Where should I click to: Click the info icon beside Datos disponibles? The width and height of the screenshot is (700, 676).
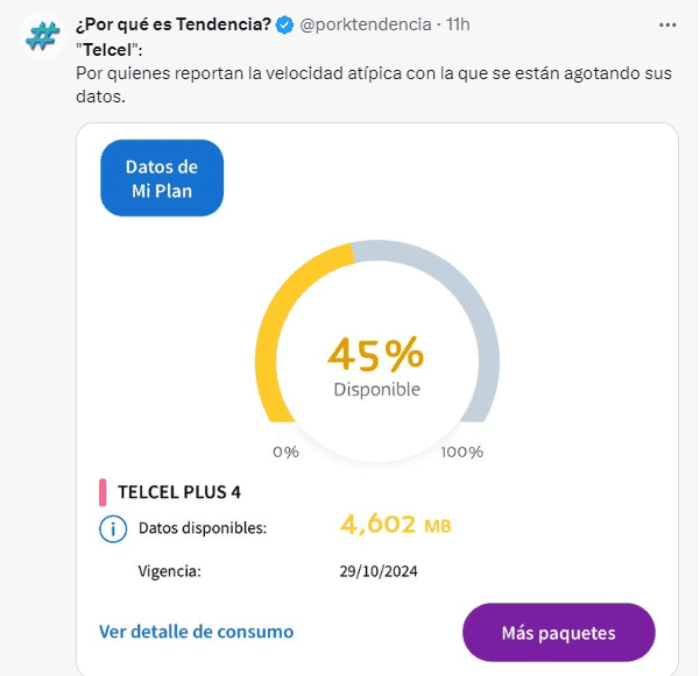[113, 527]
